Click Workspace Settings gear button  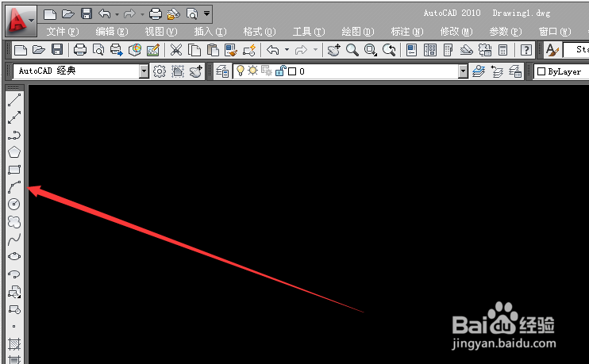160,71
